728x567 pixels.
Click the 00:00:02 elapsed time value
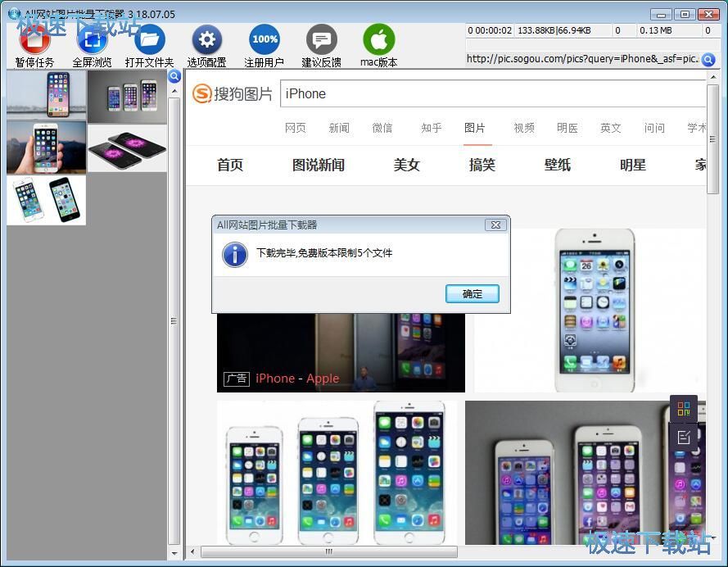[493, 30]
